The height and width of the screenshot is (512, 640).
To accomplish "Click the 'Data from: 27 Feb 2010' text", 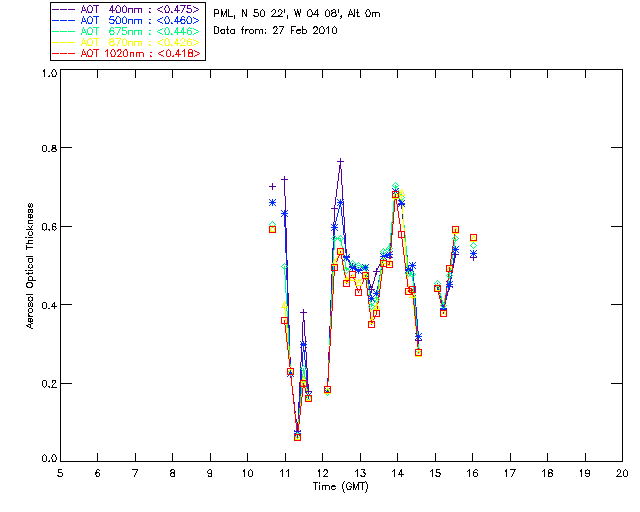I will coord(275,30).
